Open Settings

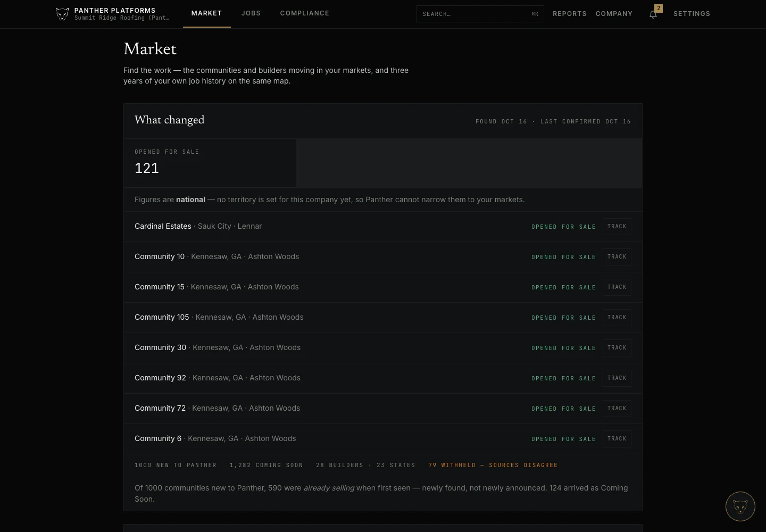point(692,14)
